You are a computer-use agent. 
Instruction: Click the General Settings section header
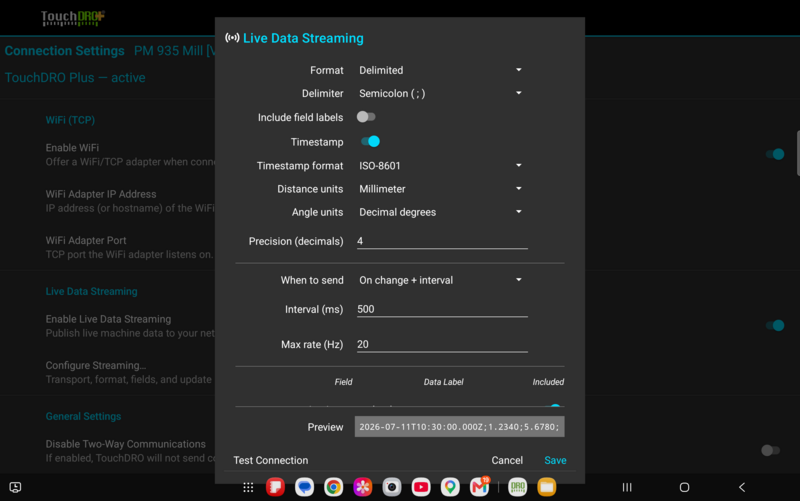point(83,416)
